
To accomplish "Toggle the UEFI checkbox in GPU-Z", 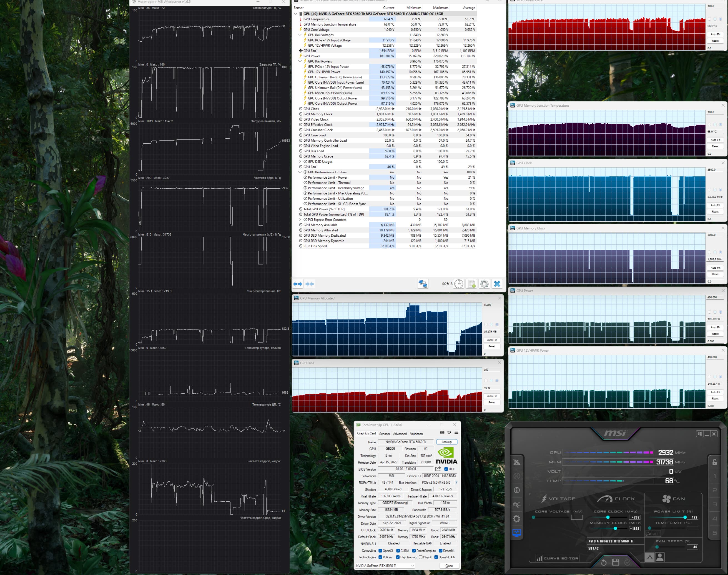I will [x=446, y=469].
